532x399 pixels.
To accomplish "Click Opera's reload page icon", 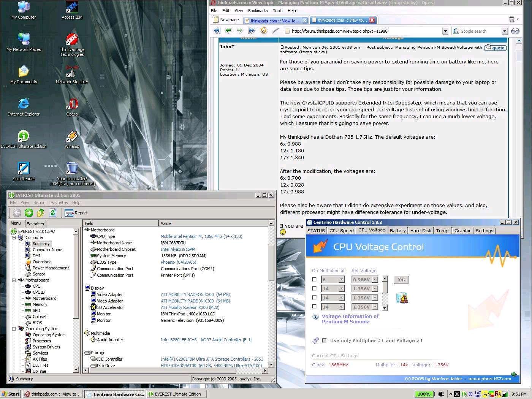I will [263, 31].
